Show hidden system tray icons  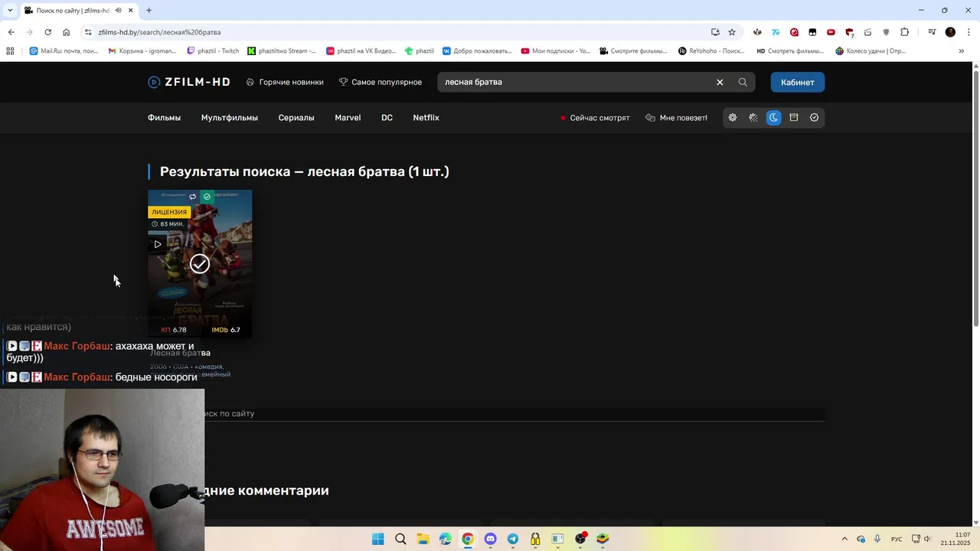coord(844,539)
